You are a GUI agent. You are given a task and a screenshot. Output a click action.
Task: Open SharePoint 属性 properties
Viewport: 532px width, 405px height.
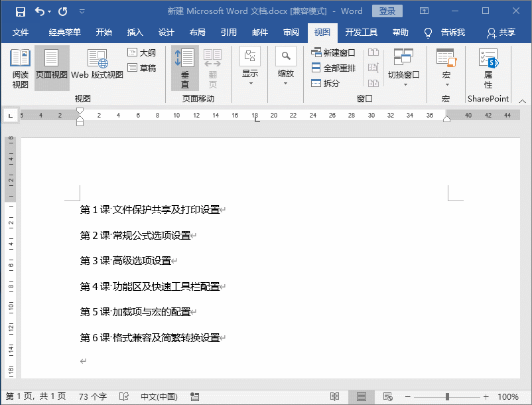(x=488, y=68)
